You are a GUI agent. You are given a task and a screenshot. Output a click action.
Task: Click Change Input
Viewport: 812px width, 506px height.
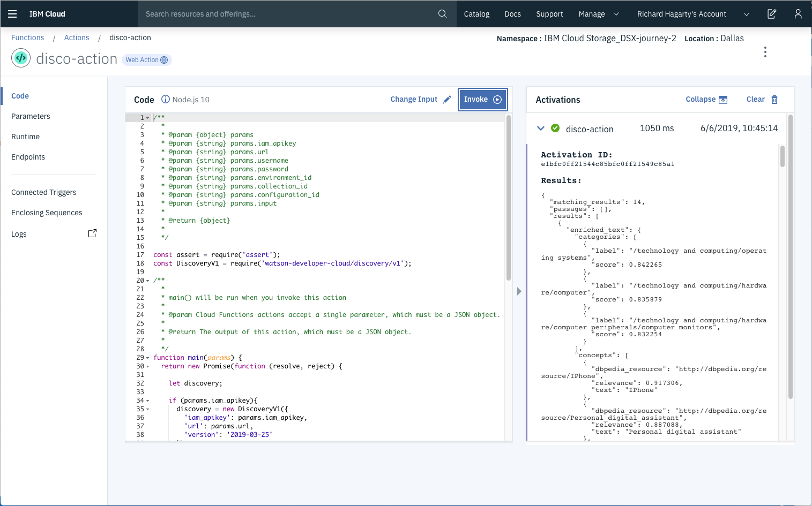click(414, 99)
